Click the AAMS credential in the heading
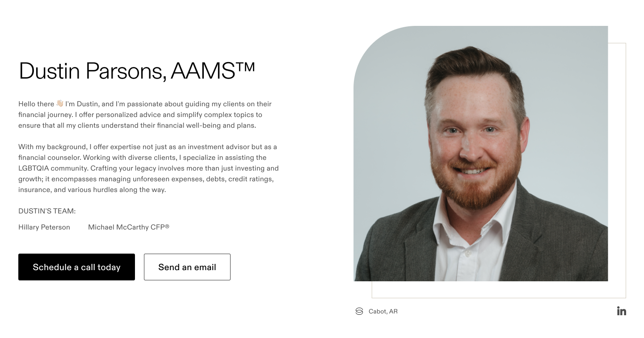The width and height of the screenshot is (644, 338). point(202,71)
